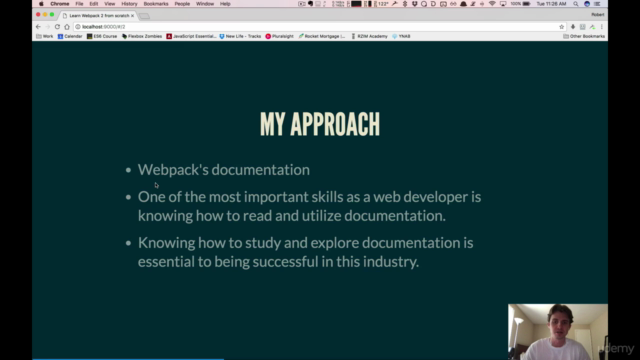The image size is (640, 360).
Task: Open the Edit menu
Action: (x=94, y=4)
